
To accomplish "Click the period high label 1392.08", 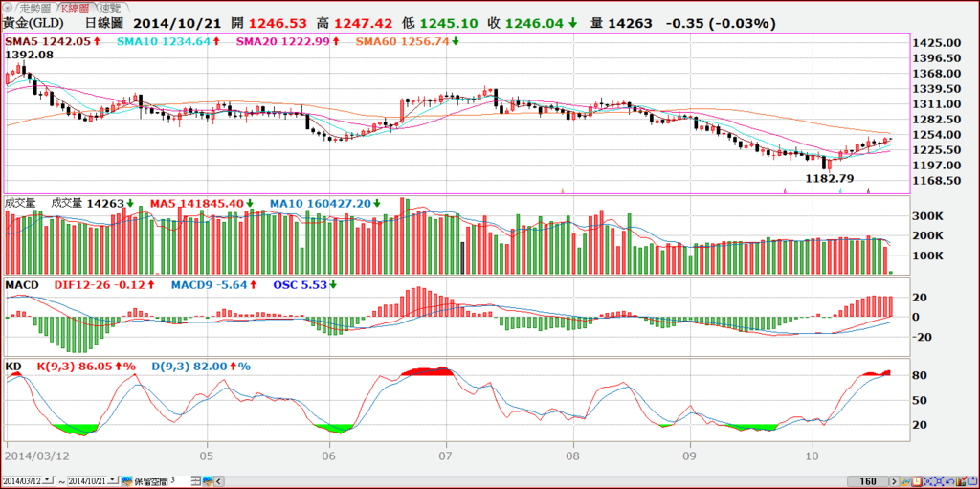I will coord(29,56).
